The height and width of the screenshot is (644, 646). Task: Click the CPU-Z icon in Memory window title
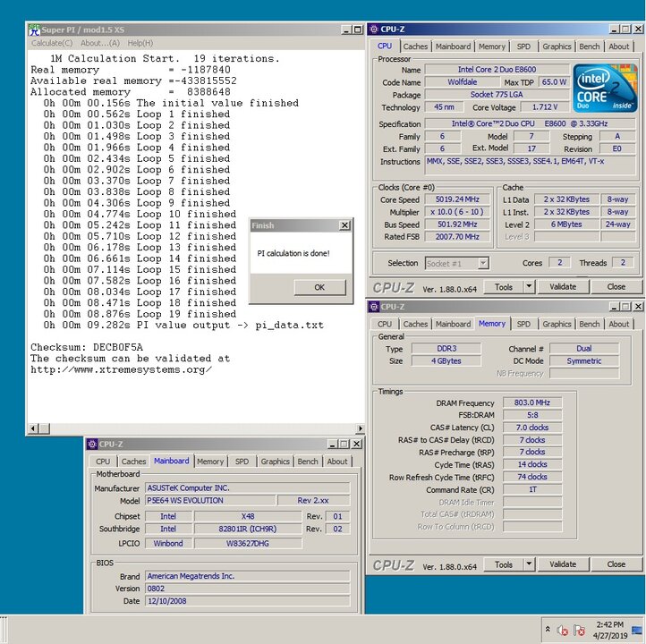coord(374,307)
